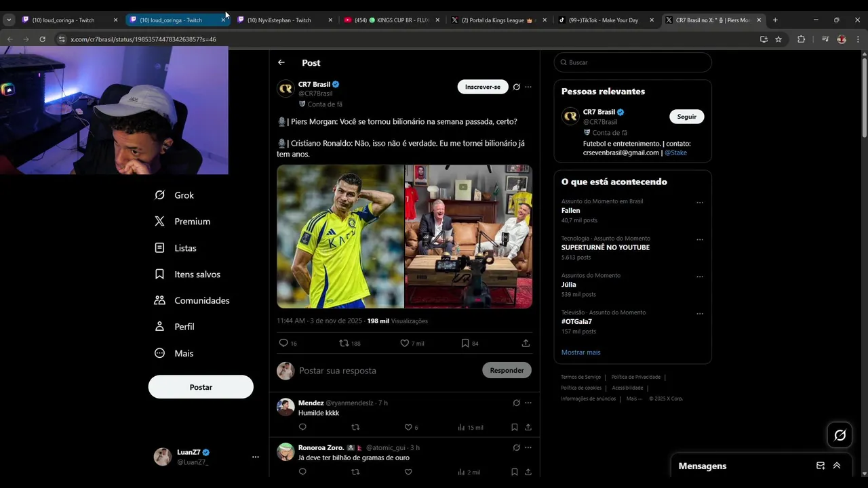868x488 pixels.
Task: Open Listas in the sidebar
Action: [176, 248]
